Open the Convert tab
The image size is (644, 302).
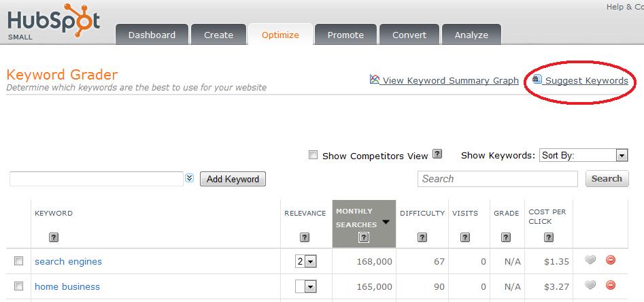pos(409,35)
